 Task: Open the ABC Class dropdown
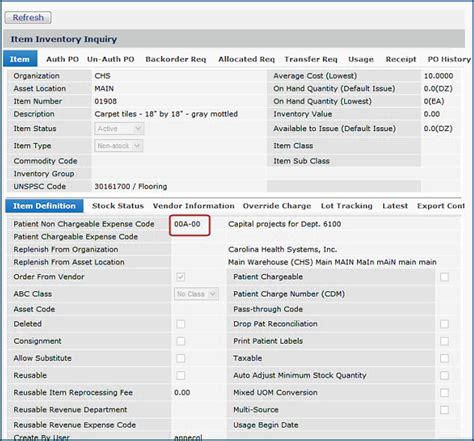(x=196, y=294)
